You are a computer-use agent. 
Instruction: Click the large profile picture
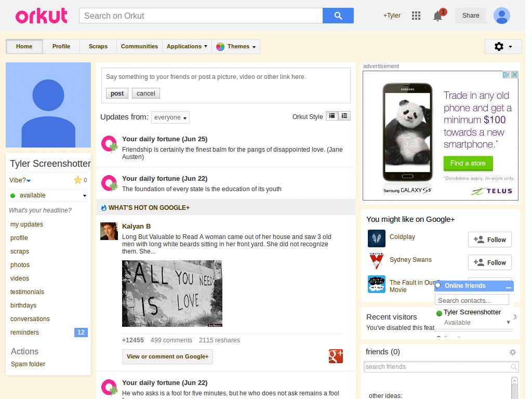tap(48, 105)
